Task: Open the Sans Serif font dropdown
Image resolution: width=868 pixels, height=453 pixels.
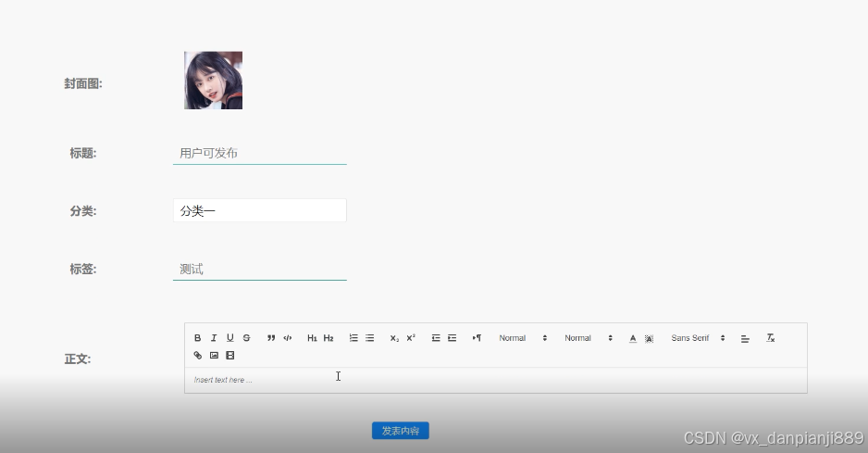Action: pyautogui.click(x=698, y=338)
